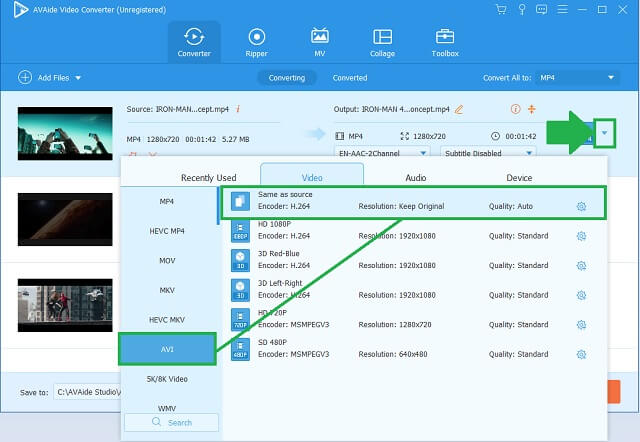
Task: Select the Same as source preset icon
Action: 240,201
